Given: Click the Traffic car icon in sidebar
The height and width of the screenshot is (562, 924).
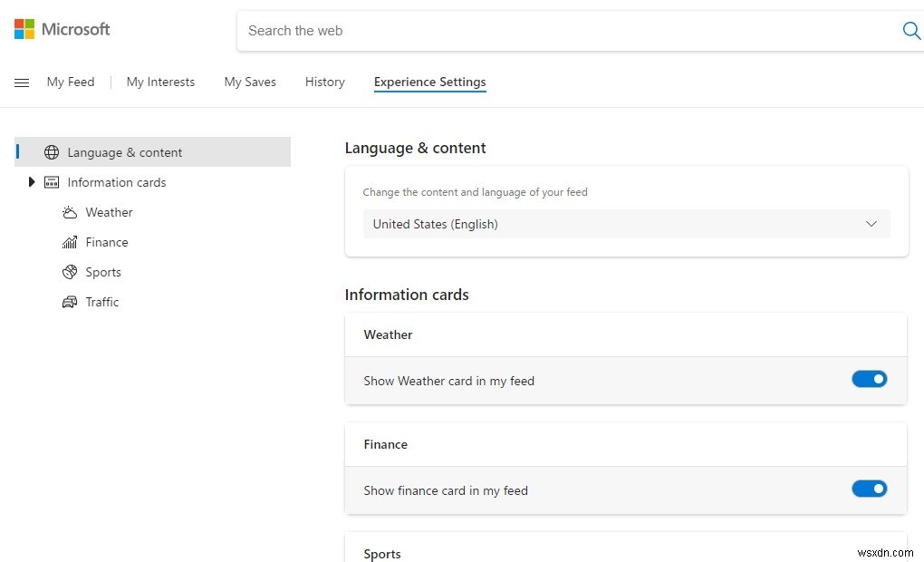Looking at the screenshot, I should 70,302.
